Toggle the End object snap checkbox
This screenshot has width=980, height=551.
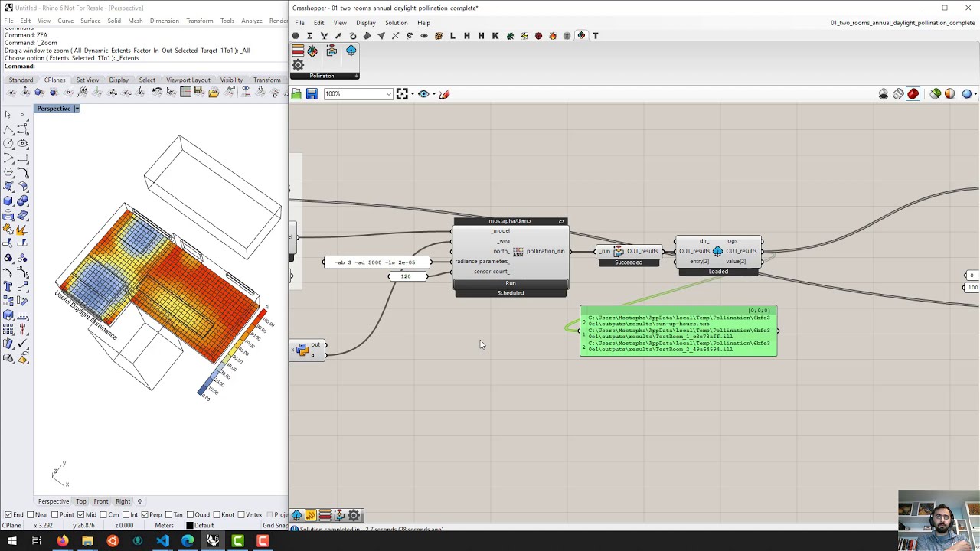pos(8,514)
